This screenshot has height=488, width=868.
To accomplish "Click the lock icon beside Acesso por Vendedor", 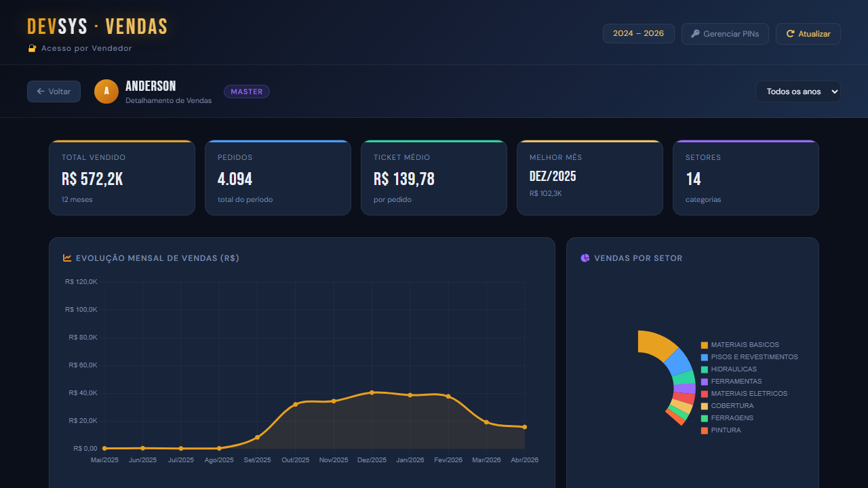I will point(32,48).
